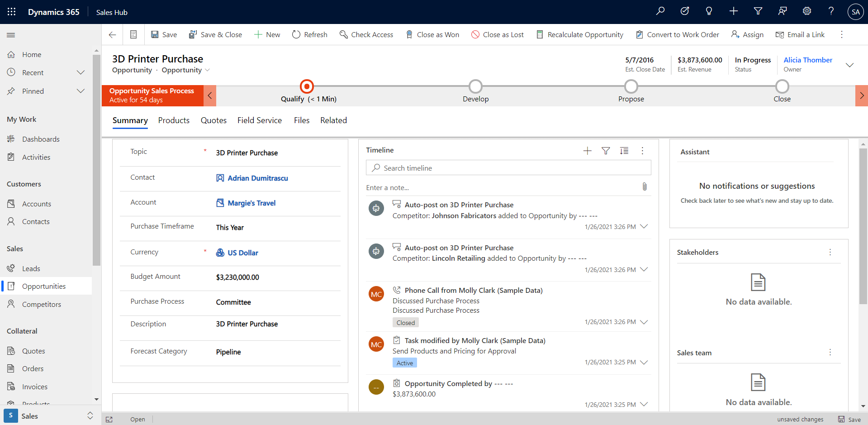Open Margie's Travel account link
The height and width of the screenshot is (425, 868).
(x=251, y=203)
